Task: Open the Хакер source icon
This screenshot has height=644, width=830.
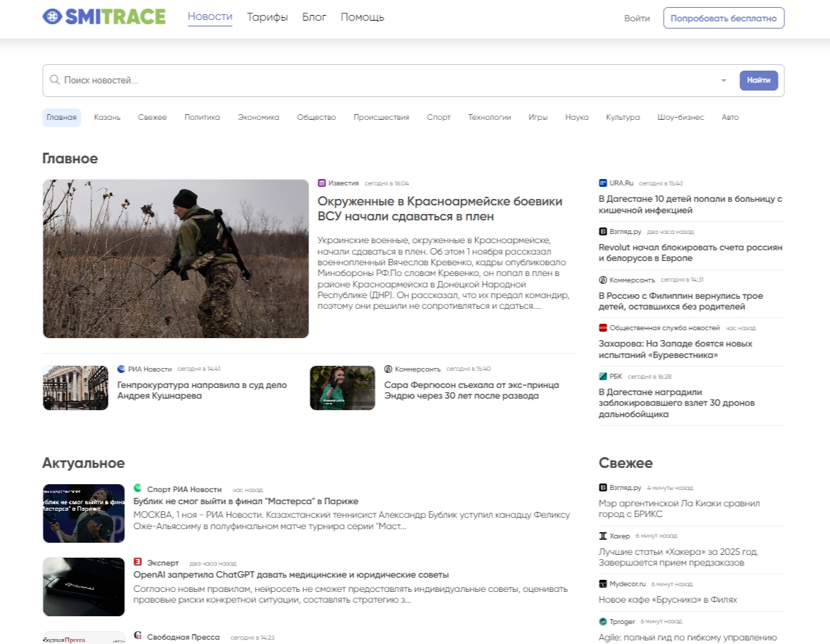Action: point(603,536)
